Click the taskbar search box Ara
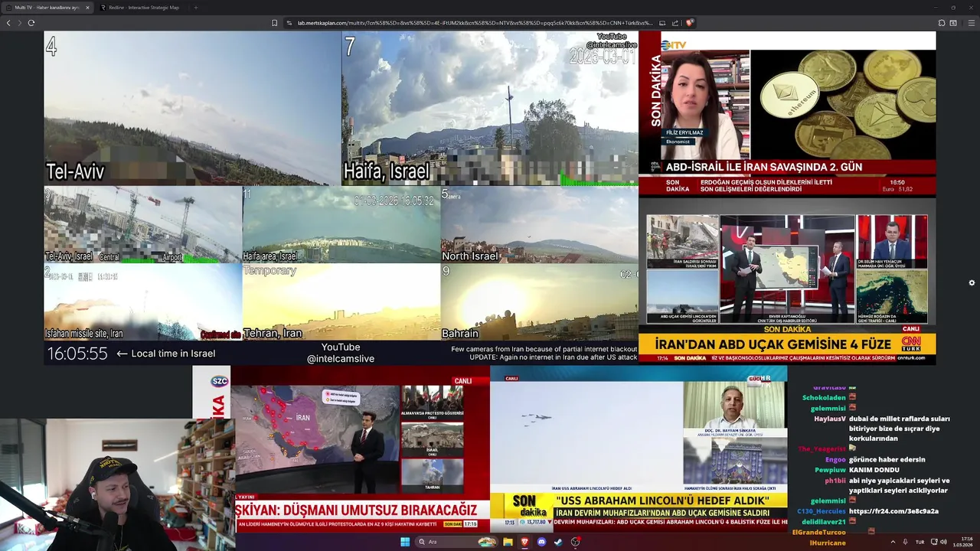This screenshot has width=980, height=551. [455, 542]
